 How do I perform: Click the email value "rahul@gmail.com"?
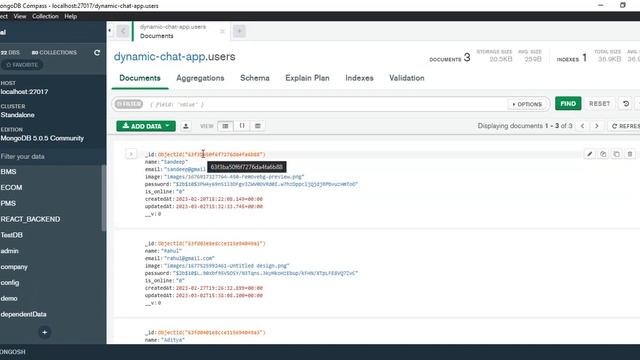pyautogui.click(x=189, y=258)
